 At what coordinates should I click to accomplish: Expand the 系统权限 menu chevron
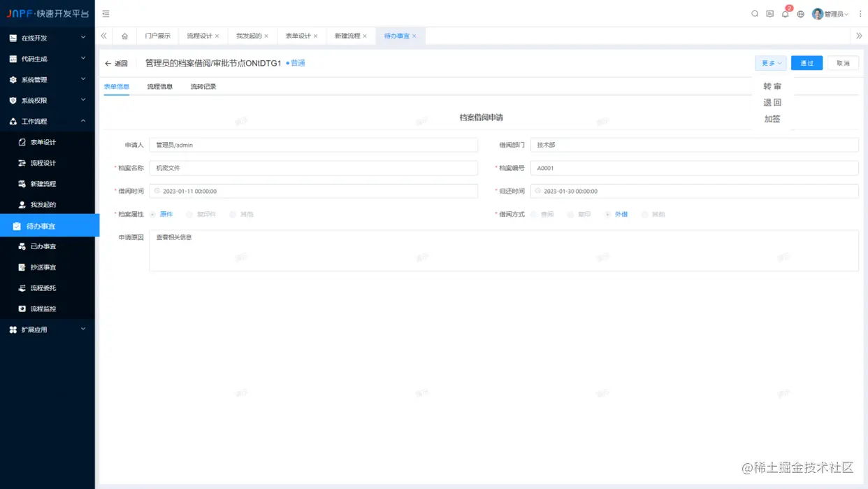[x=83, y=100]
